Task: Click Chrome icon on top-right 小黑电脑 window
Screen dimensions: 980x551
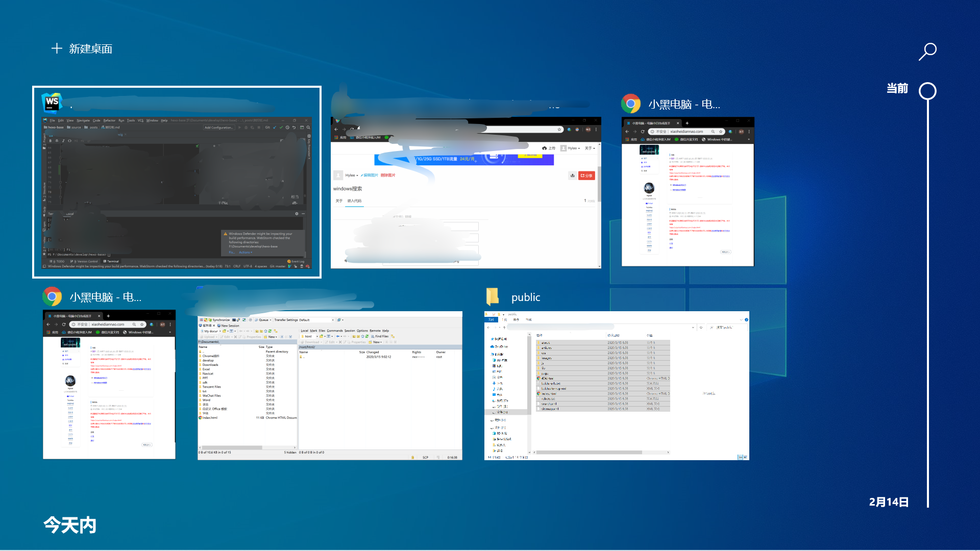Action: pos(631,104)
